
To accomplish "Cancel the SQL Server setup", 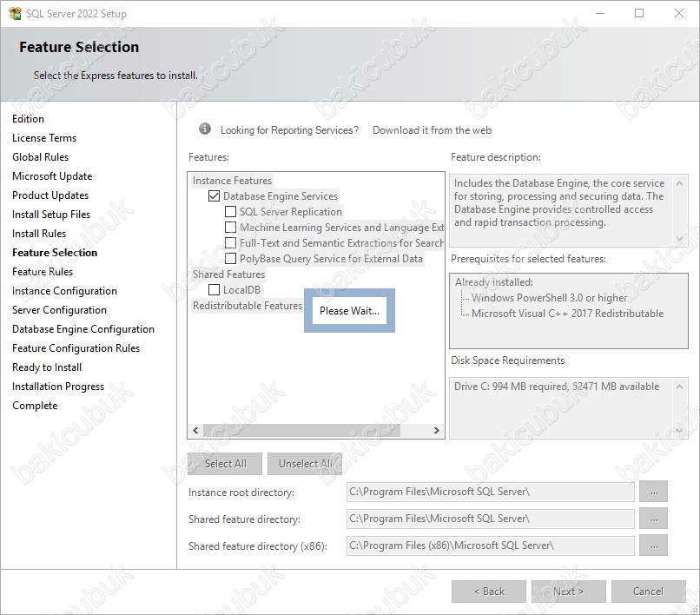I will point(648,592).
